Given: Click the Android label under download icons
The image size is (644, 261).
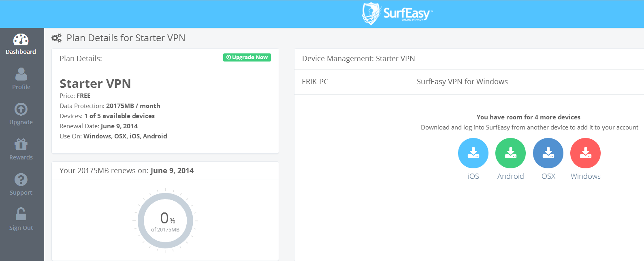Looking at the screenshot, I should (x=510, y=176).
